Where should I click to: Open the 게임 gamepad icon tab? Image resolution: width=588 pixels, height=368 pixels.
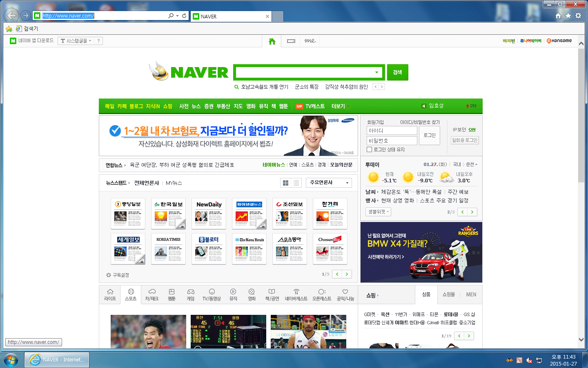click(x=191, y=295)
